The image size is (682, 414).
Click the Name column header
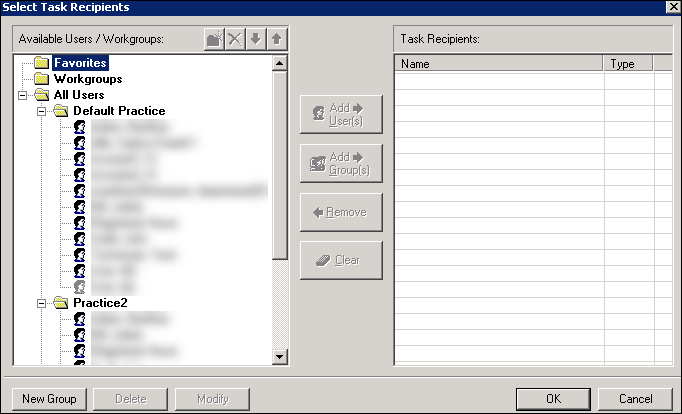point(499,64)
